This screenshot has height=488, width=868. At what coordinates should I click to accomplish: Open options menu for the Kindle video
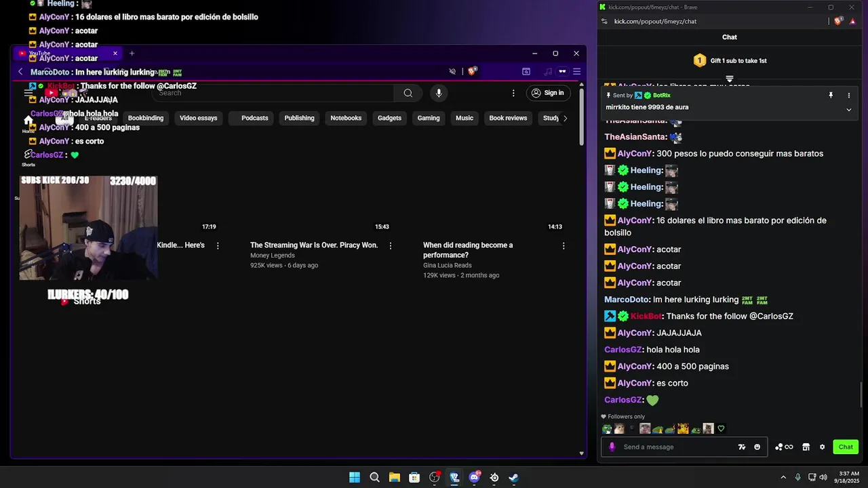[218, 245]
